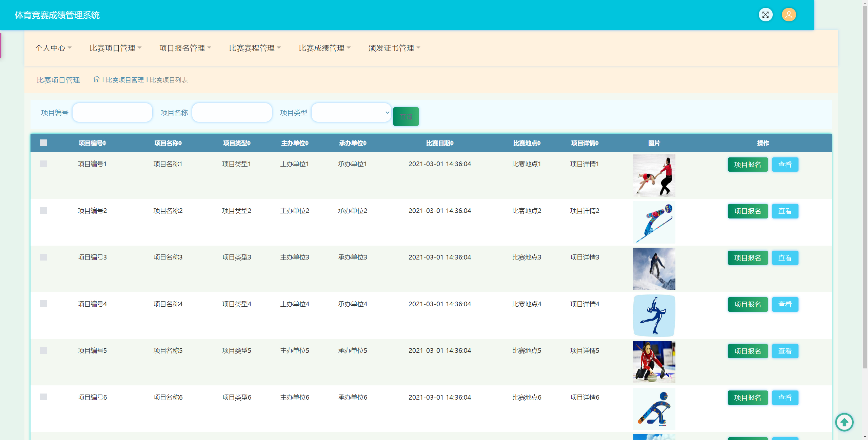Click the scroll-to-top arrow icon
The image size is (868, 440).
844,422
